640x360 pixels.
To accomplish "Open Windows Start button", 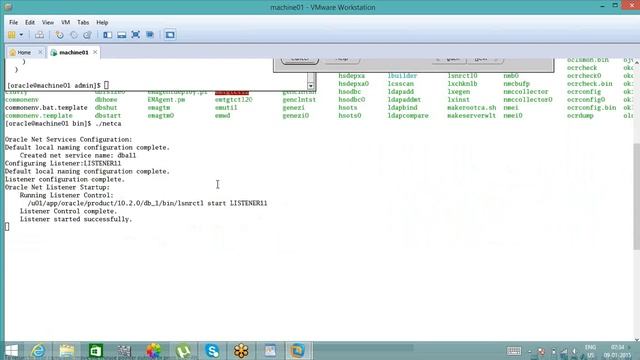I will (11, 351).
